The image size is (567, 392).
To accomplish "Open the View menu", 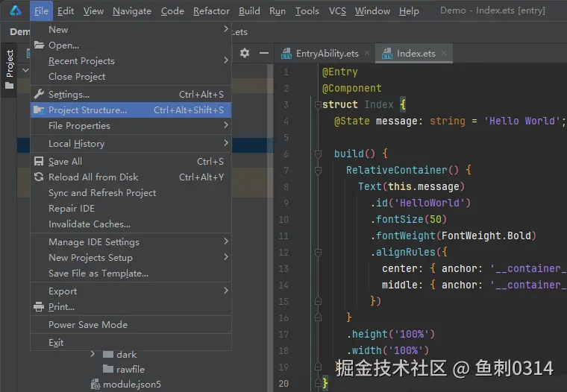I will (93, 11).
